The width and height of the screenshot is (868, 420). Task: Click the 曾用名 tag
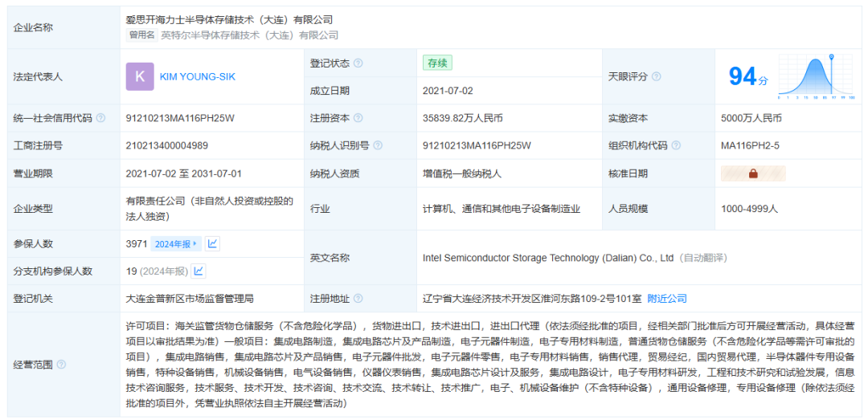coord(141,35)
